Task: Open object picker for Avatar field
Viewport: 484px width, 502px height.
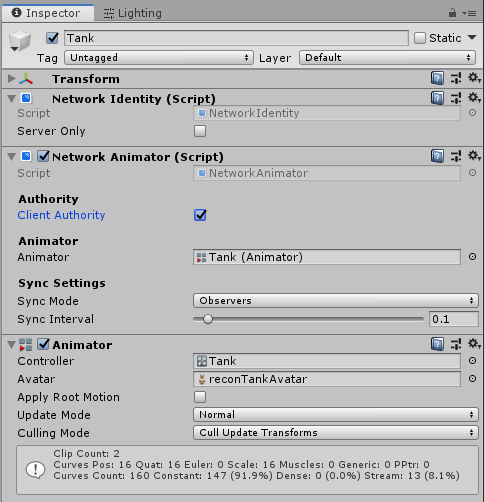Action: coord(472,379)
